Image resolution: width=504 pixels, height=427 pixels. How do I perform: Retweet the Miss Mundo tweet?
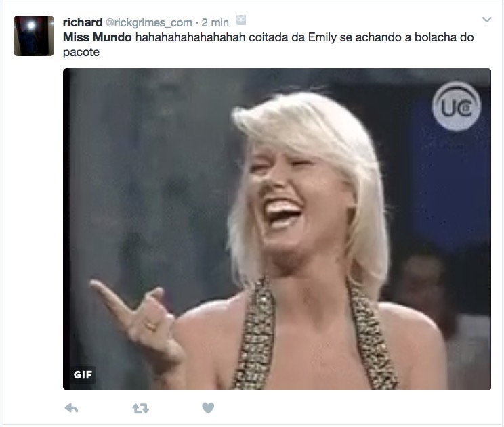point(140,408)
